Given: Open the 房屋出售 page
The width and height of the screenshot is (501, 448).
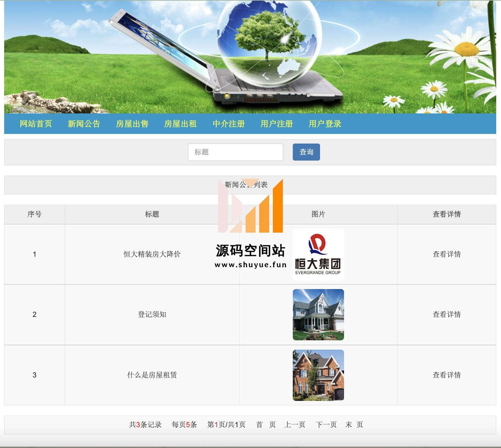Looking at the screenshot, I should pos(132,124).
